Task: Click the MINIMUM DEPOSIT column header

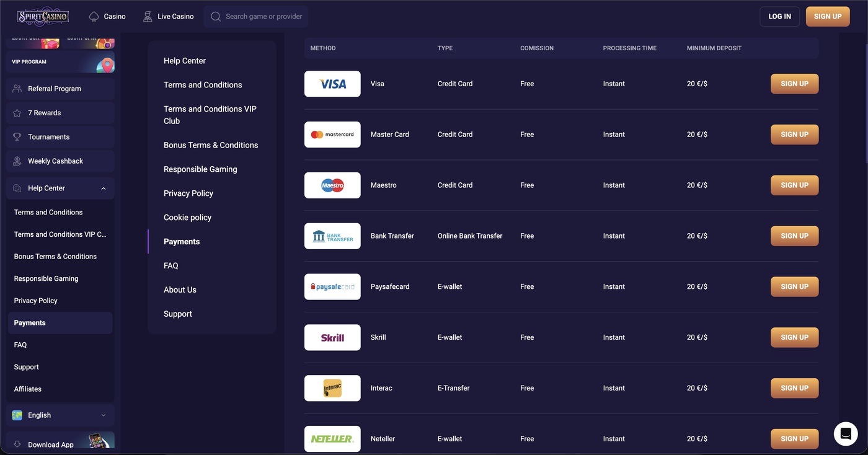Action: click(x=714, y=48)
